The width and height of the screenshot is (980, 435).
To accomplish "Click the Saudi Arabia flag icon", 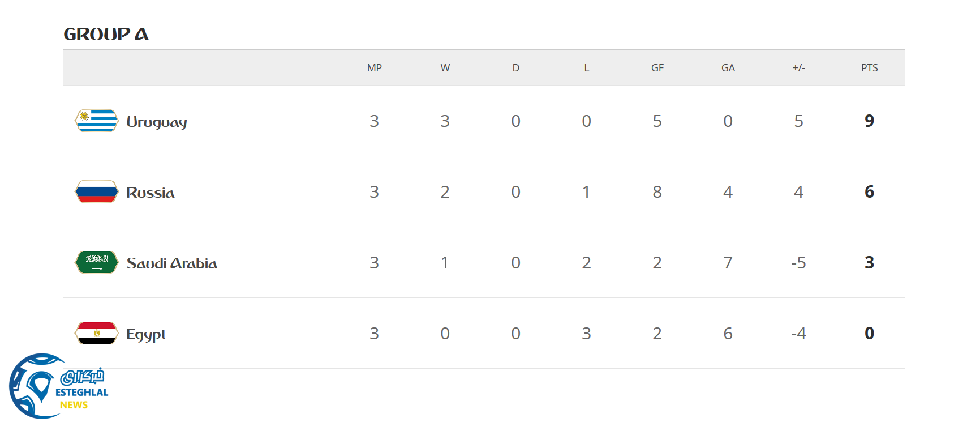I will click(97, 262).
